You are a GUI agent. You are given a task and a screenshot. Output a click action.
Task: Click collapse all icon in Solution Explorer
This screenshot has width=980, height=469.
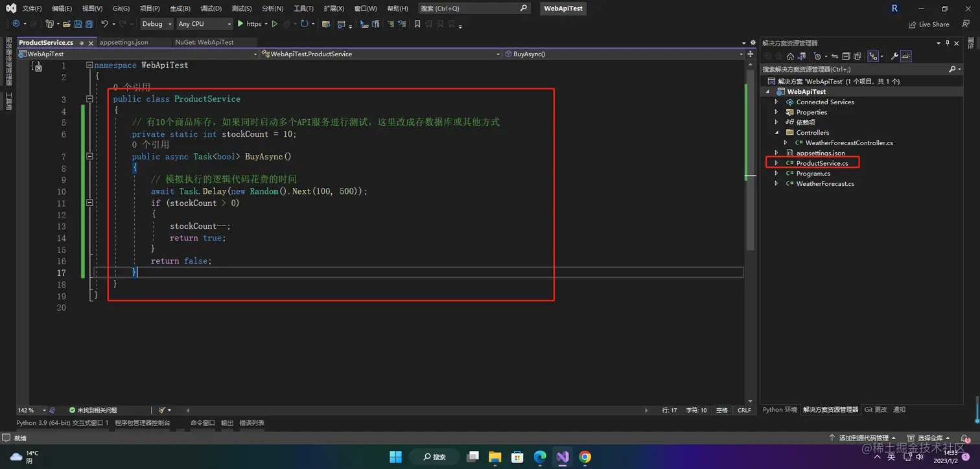pos(846,56)
